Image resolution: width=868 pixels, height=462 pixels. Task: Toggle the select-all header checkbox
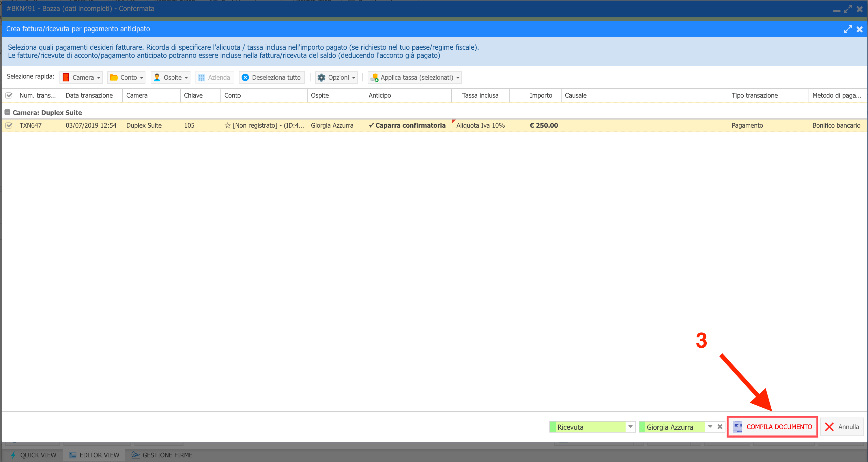(x=9, y=96)
